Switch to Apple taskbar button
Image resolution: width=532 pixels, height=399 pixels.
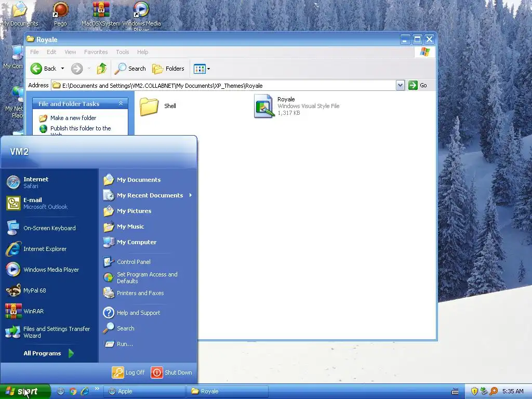click(144, 391)
